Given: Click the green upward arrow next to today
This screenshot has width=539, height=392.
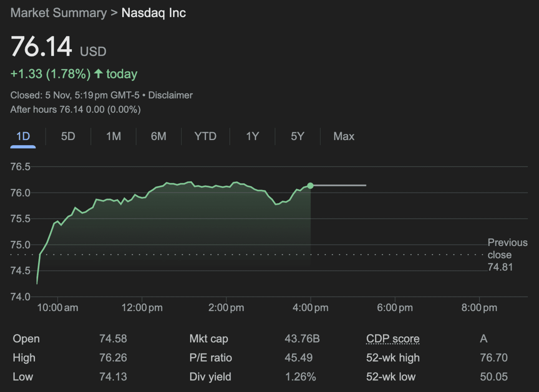Looking at the screenshot, I should 98,74.
